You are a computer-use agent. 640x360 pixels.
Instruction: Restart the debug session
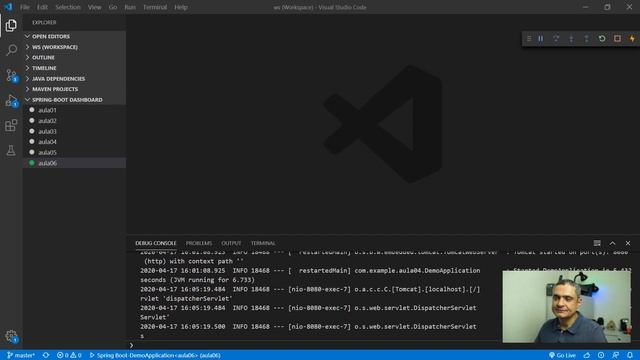coord(602,38)
